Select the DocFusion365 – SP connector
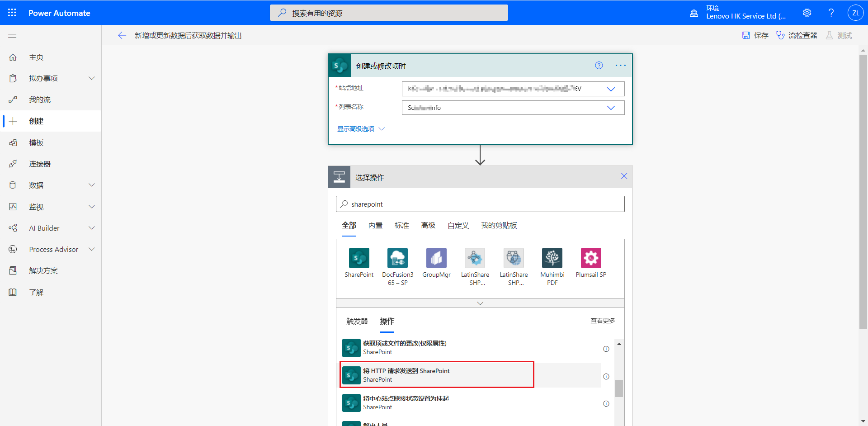 (x=397, y=258)
